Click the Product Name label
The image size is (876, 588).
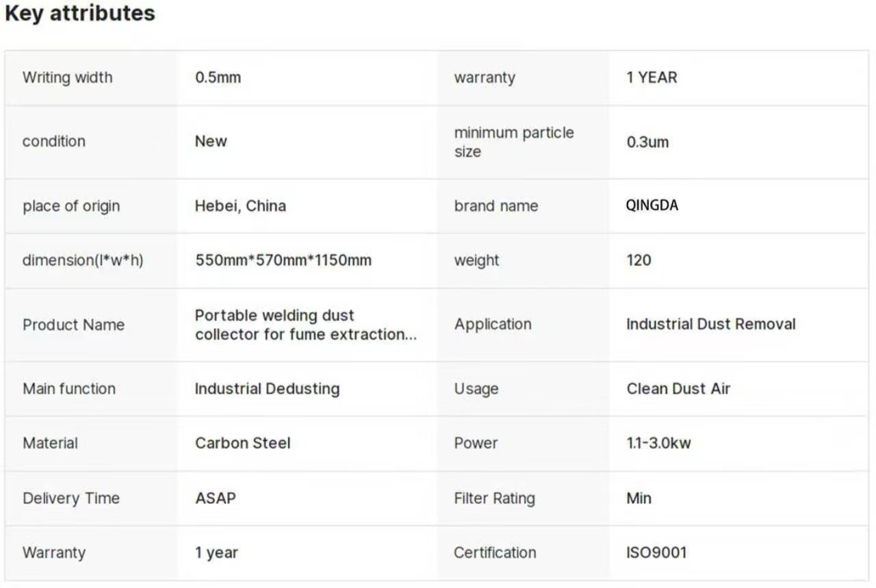[73, 324]
